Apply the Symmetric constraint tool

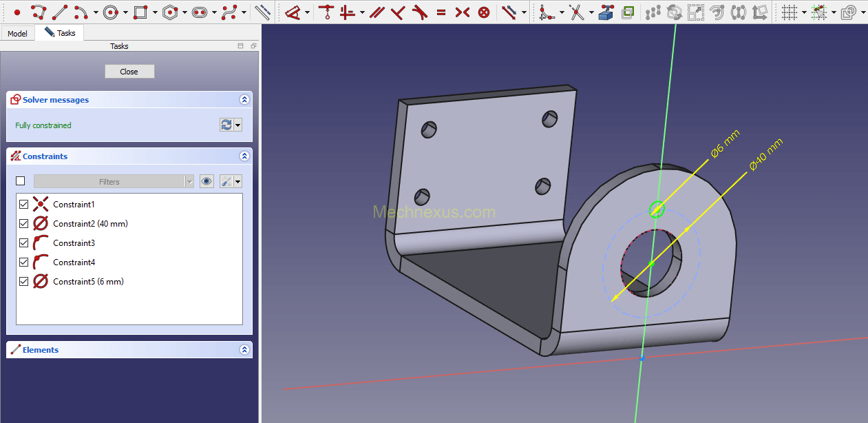(463, 12)
